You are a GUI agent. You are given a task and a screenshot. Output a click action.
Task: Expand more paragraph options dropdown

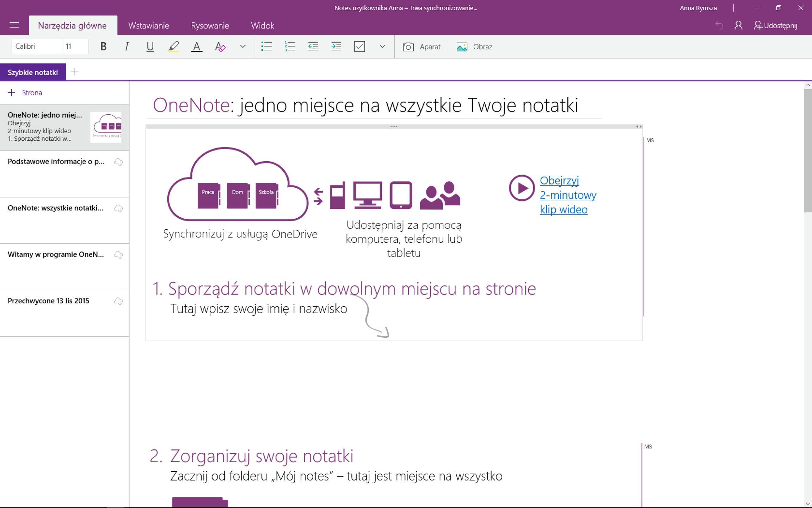(382, 47)
